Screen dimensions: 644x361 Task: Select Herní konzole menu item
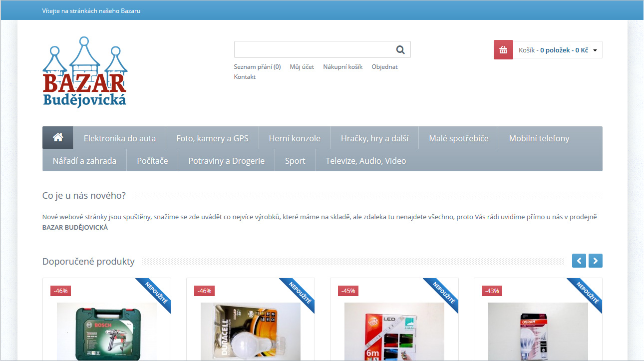click(x=295, y=138)
